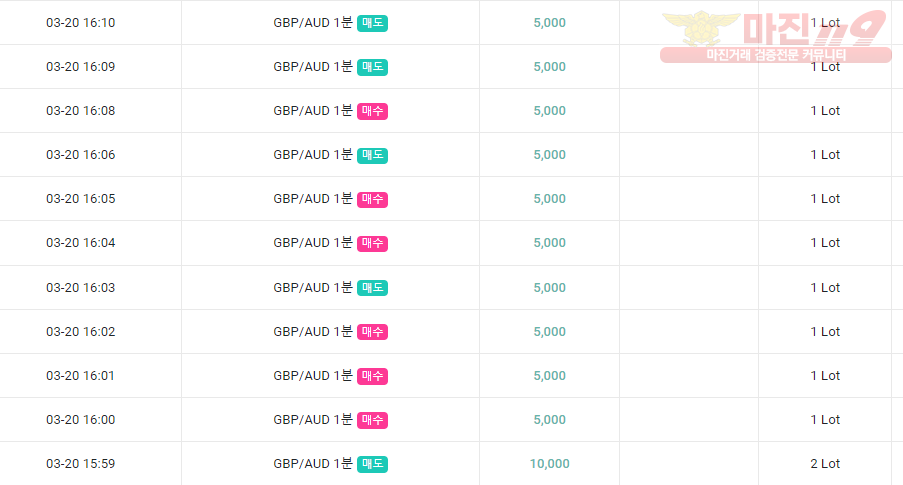Click the 1 Lot cell in the 16:03 row
Screen dimensions: 903x485
coord(825,287)
